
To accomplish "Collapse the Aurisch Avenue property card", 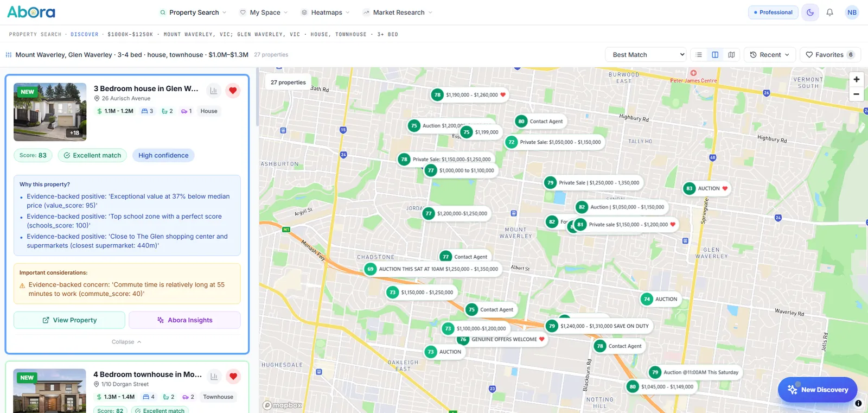I will coord(126,342).
